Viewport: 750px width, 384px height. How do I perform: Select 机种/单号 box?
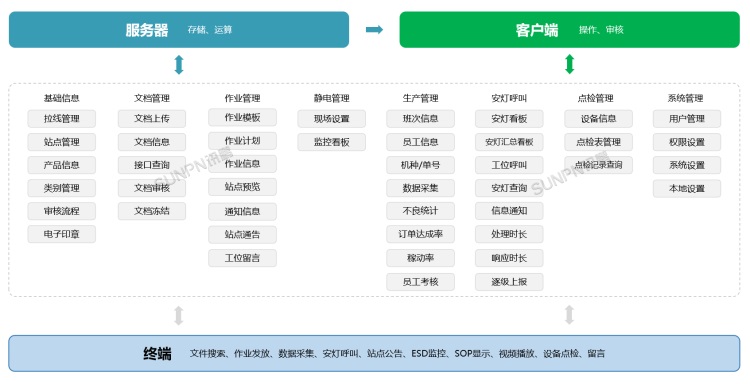[x=420, y=165]
